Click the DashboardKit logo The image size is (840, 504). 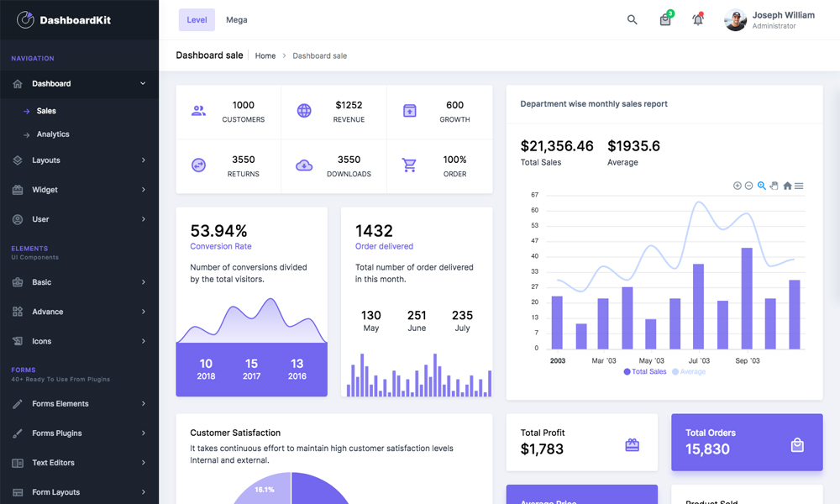[x=64, y=20]
